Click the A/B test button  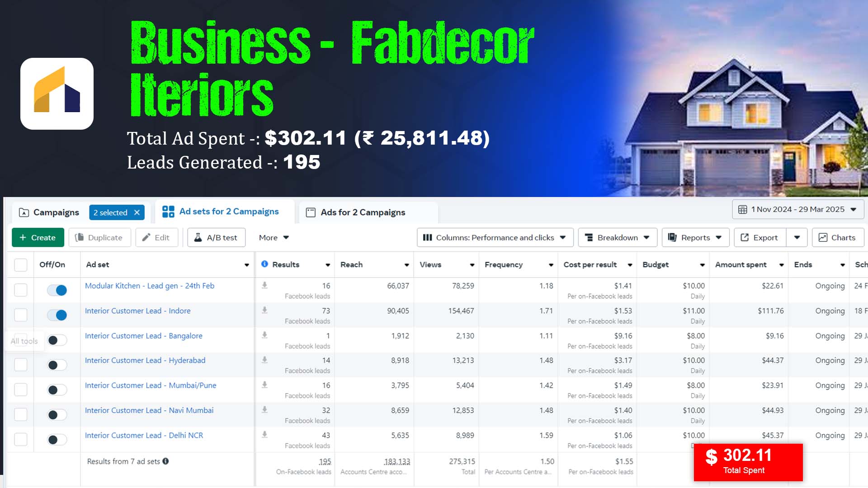(217, 238)
